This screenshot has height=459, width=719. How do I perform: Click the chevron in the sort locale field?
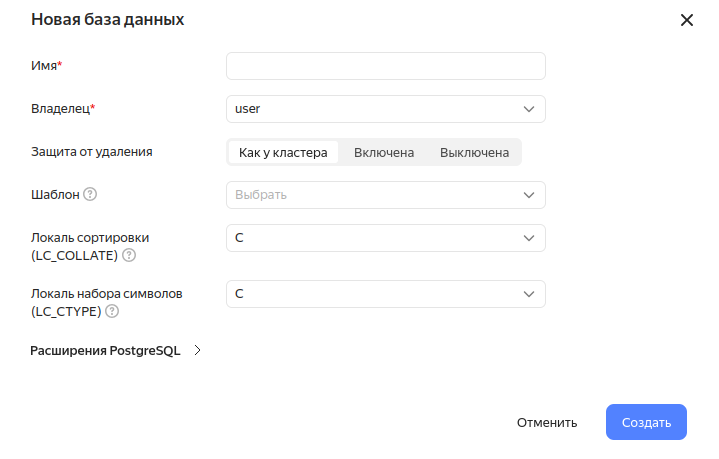[x=529, y=238]
